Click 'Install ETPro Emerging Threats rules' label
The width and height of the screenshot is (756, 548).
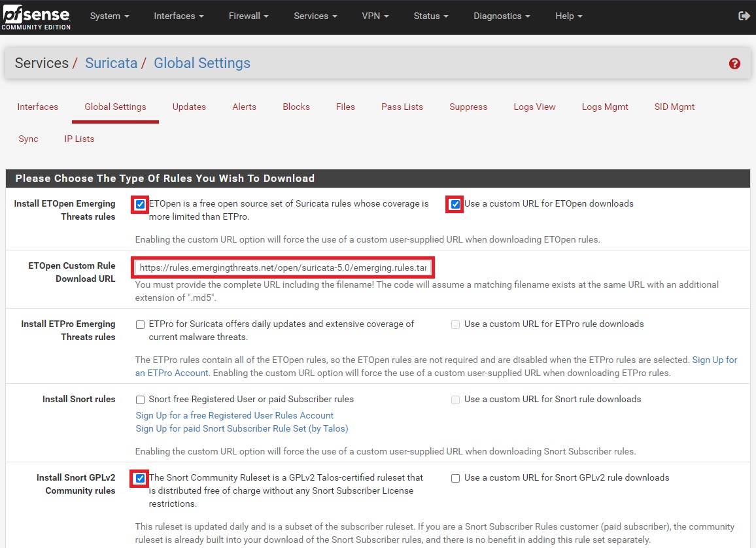click(68, 331)
